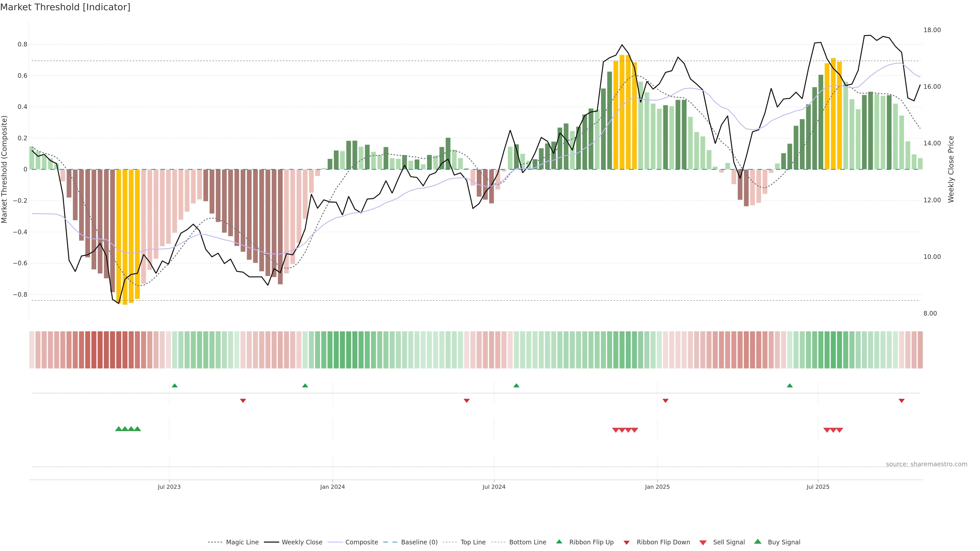Toggle the Weekly Close legend entry
The width and height of the screenshot is (980, 551).
tap(302, 542)
